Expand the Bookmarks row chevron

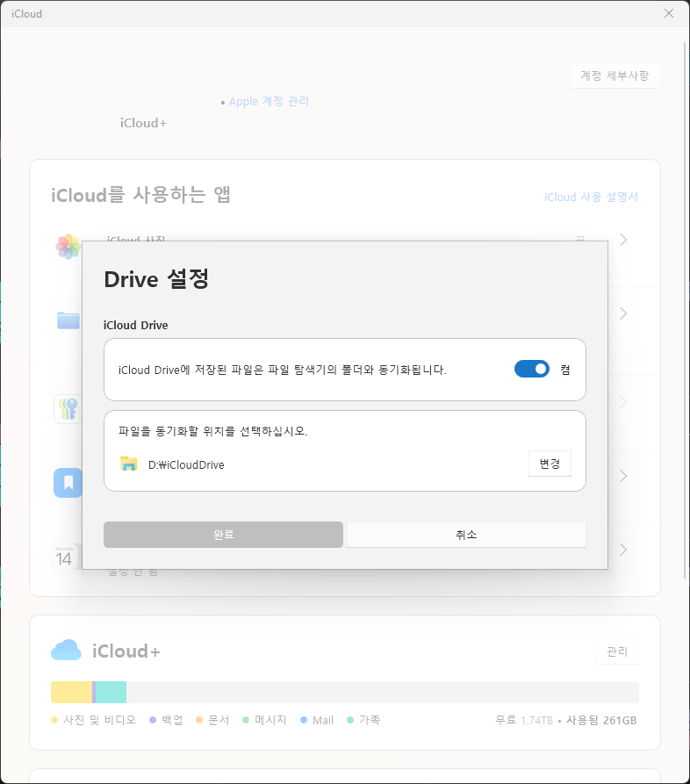(623, 476)
